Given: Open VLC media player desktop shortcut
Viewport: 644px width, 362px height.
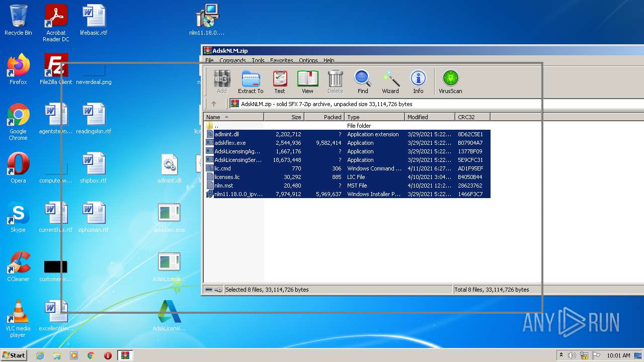Looking at the screenshot, I should point(18,319).
